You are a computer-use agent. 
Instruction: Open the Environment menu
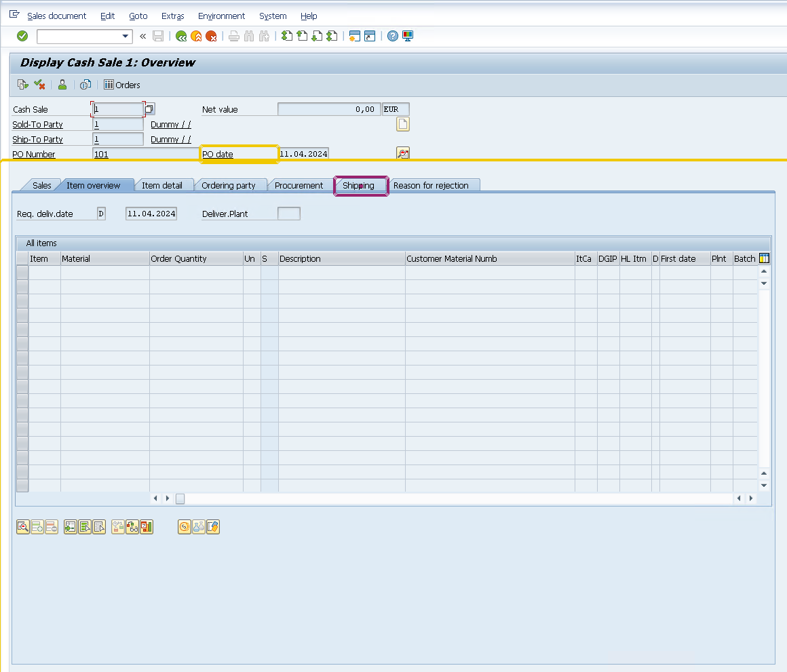coord(221,16)
